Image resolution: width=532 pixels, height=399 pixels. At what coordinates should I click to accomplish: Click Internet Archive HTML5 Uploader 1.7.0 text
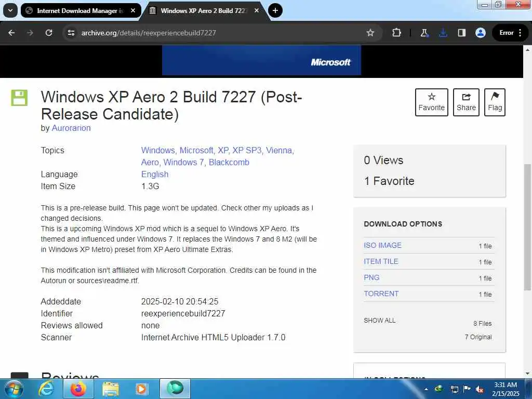click(213, 337)
